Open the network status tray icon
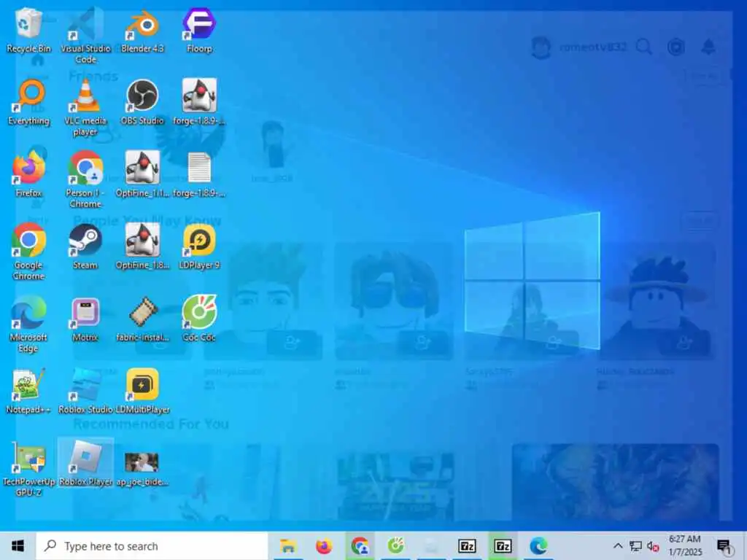747x560 pixels. [635, 545]
